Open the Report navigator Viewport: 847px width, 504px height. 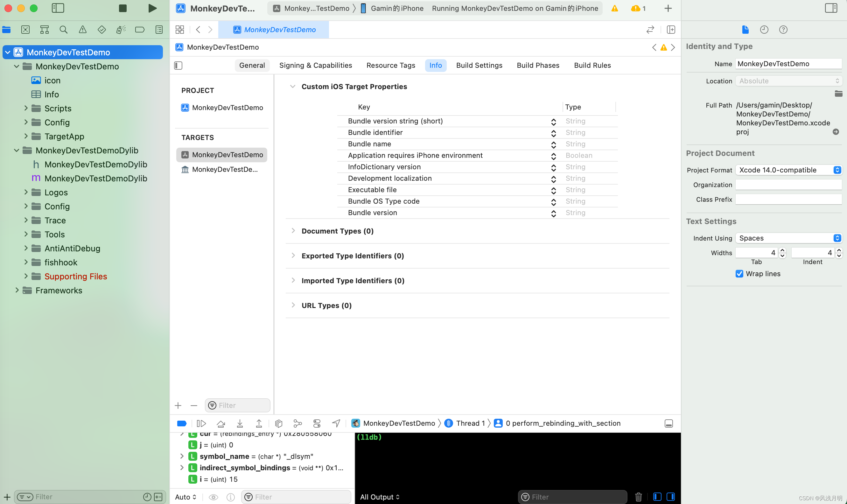click(159, 30)
